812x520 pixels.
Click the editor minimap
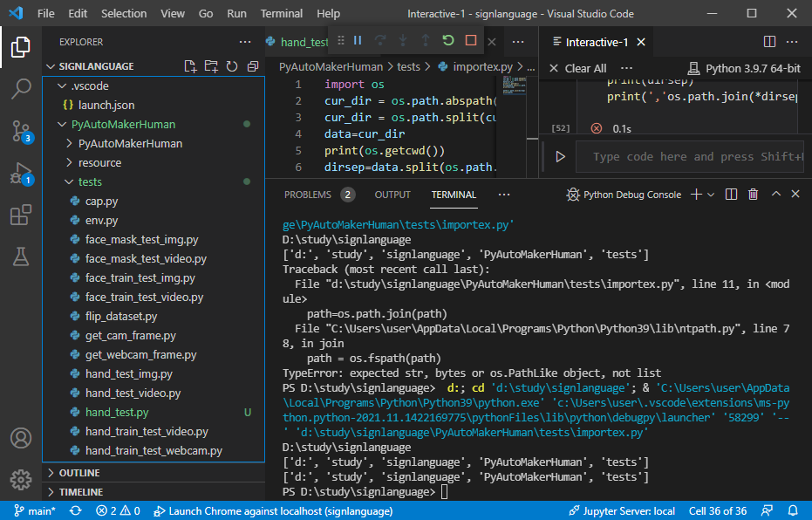(514, 86)
